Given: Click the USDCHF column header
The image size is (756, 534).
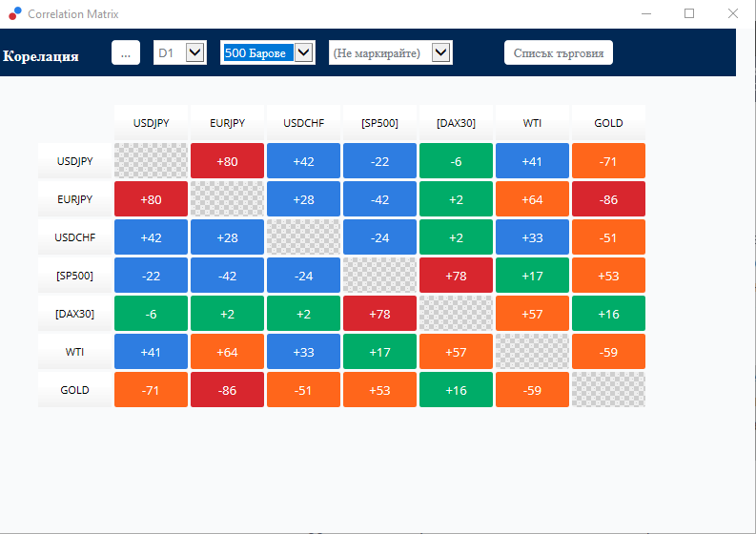Looking at the screenshot, I should [x=303, y=123].
